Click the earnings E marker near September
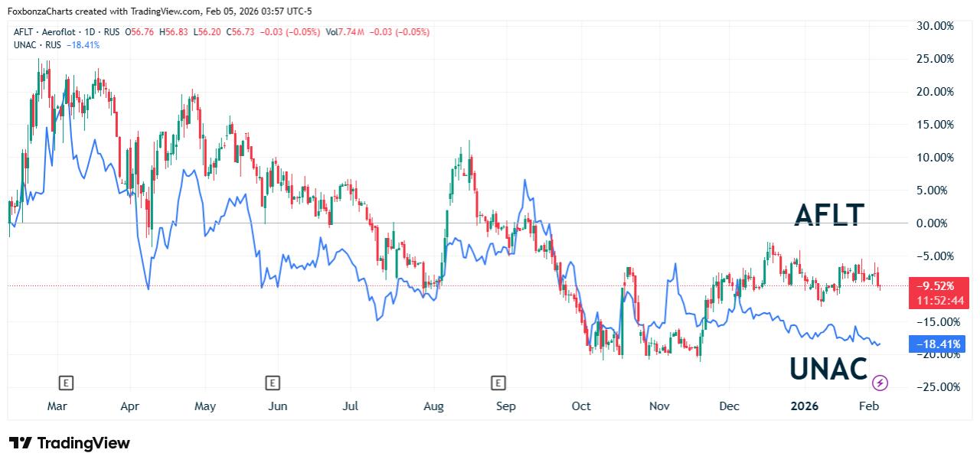980x466 pixels. click(x=498, y=382)
